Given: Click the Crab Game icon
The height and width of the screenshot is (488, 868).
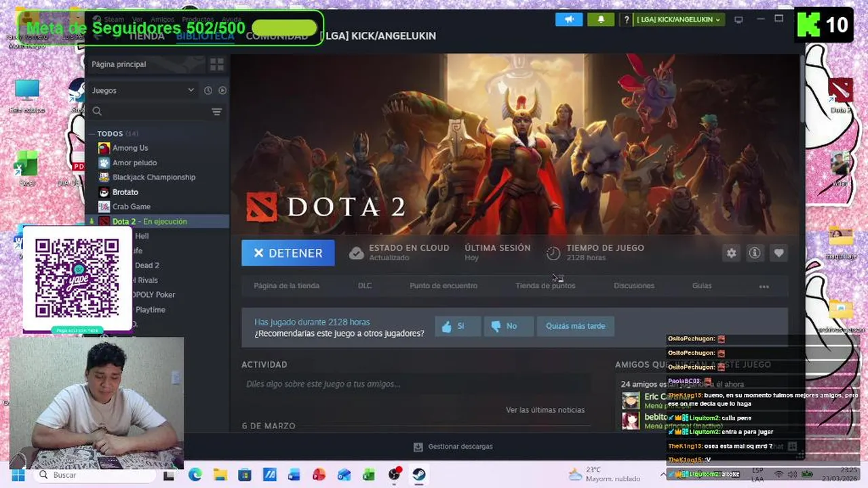Looking at the screenshot, I should click(x=104, y=207).
